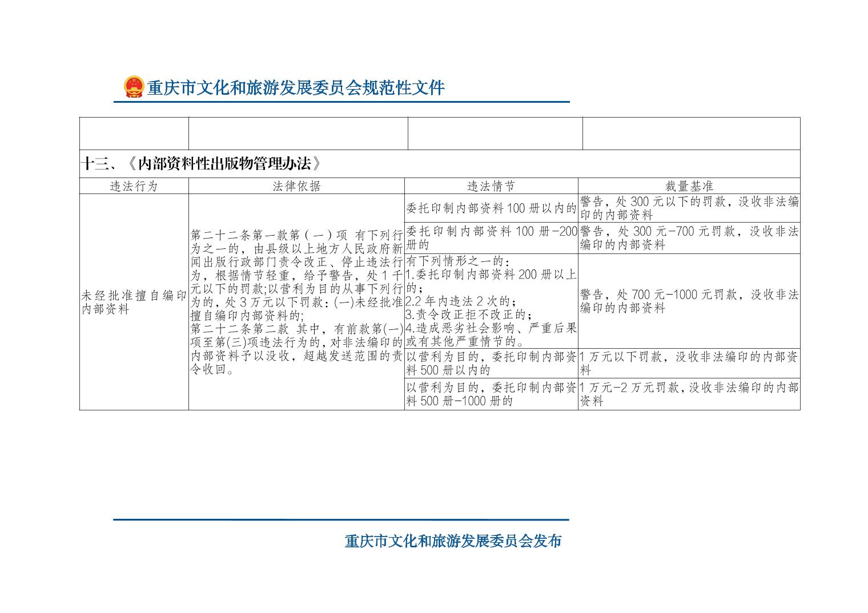
Task: Click the 违法情节 column header
Action: pyautogui.click(x=491, y=186)
